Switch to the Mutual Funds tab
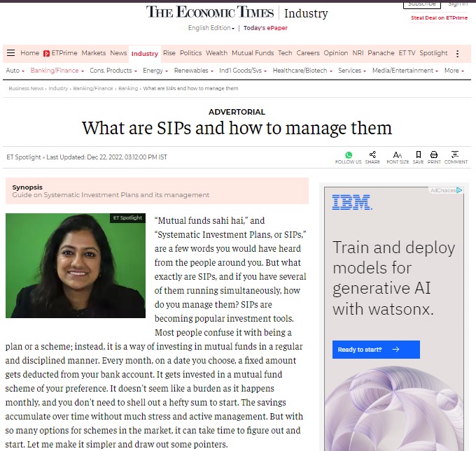476x451 pixels. coord(252,53)
